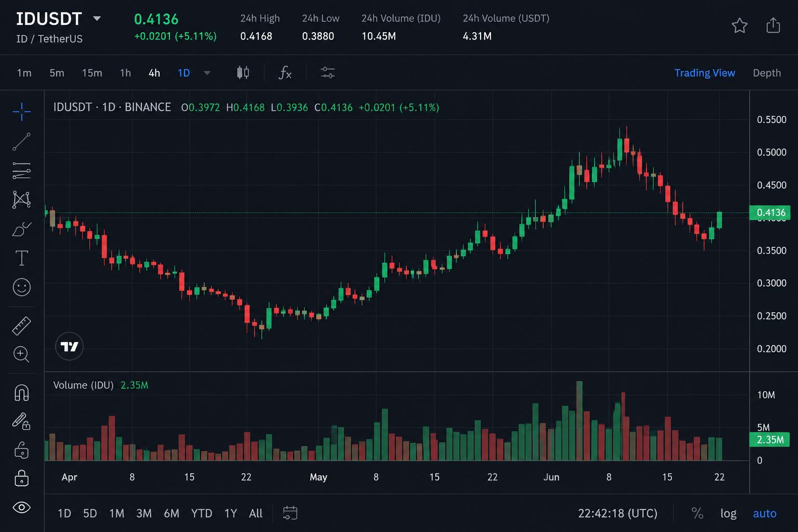Click the 0.4136 current price label on axis
The height and width of the screenshot is (532, 798).
[770, 212]
